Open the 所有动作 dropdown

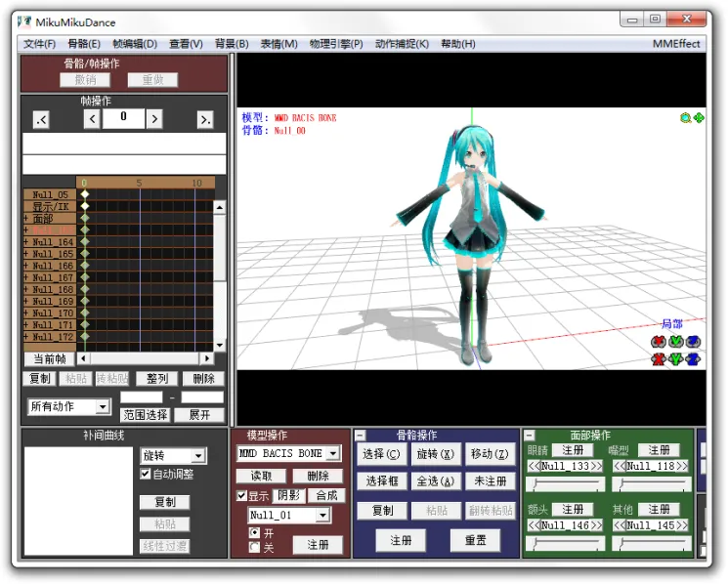[x=103, y=407]
